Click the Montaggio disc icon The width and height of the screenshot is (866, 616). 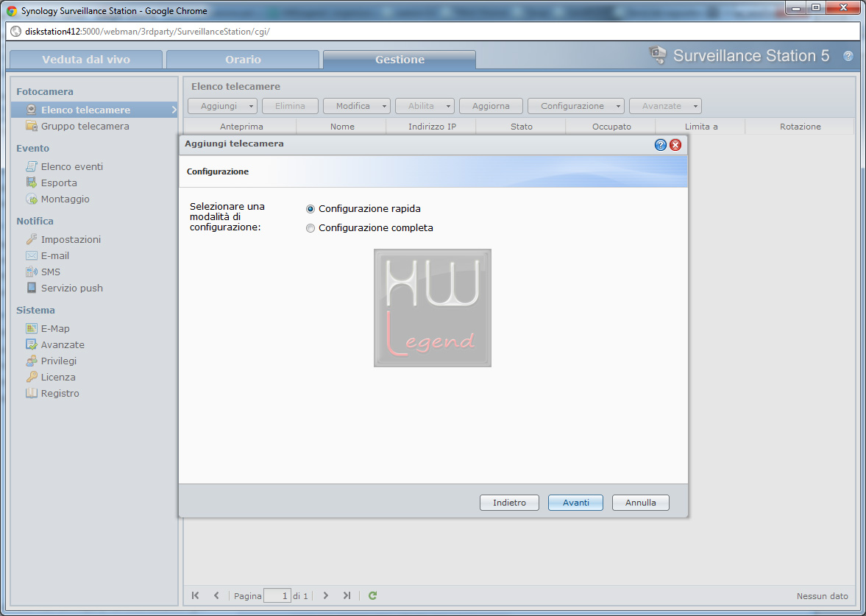click(x=32, y=199)
